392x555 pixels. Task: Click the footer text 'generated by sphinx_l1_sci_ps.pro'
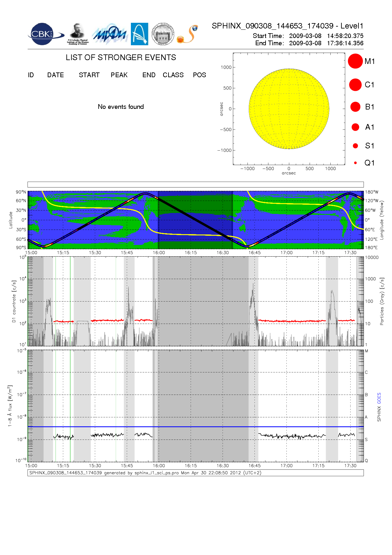click(x=145, y=473)
